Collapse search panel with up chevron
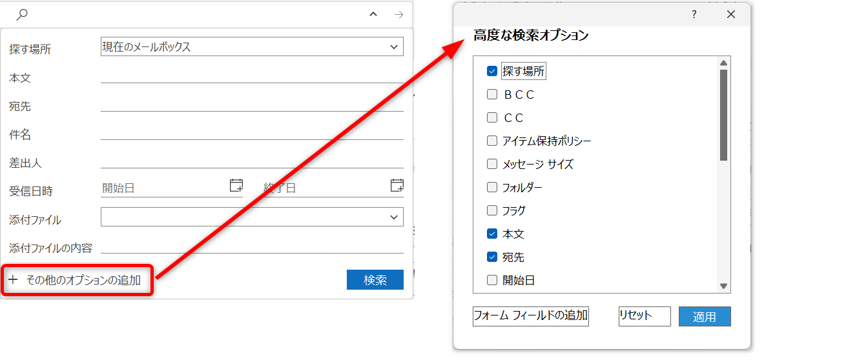The width and height of the screenshot is (868, 360). pyautogui.click(x=373, y=14)
